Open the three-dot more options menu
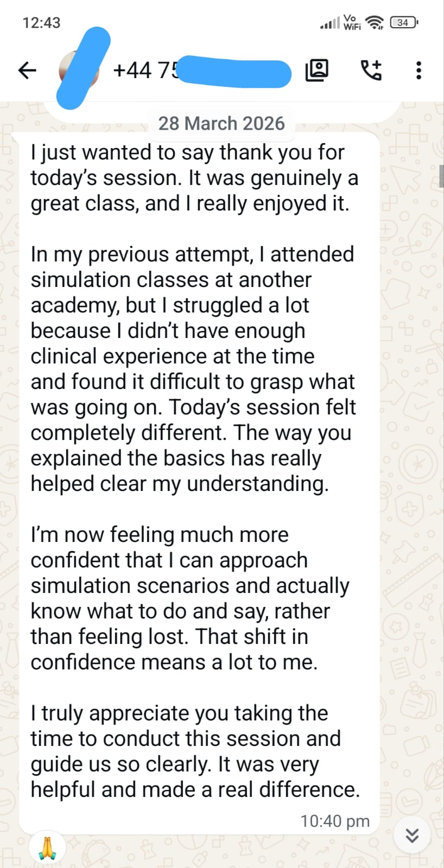 418,70
